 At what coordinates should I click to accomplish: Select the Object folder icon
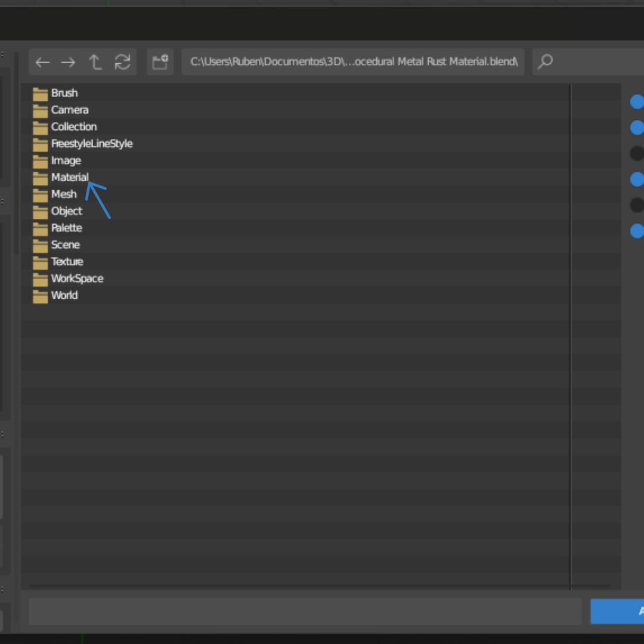pyautogui.click(x=41, y=212)
